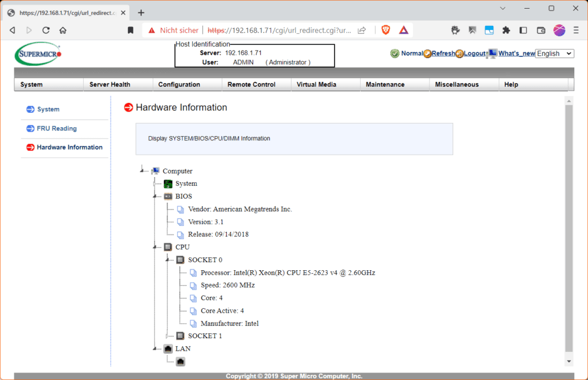Click the page scrollbar down arrow

pyautogui.click(x=569, y=361)
